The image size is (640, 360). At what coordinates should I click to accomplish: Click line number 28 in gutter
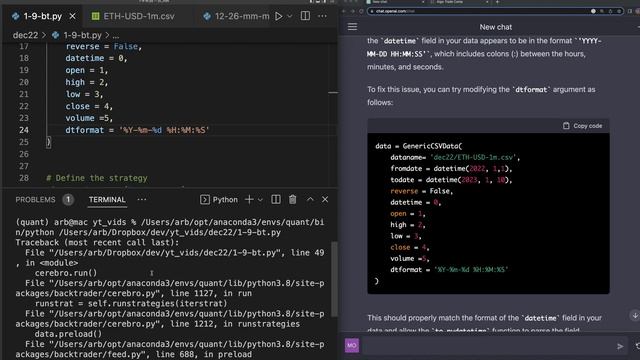24,178
